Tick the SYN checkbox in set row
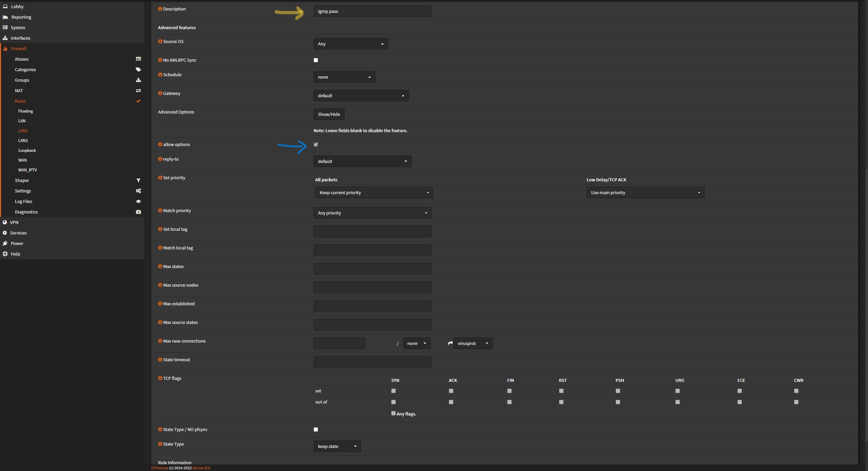This screenshot has height=471, width=868. [393, 391]
